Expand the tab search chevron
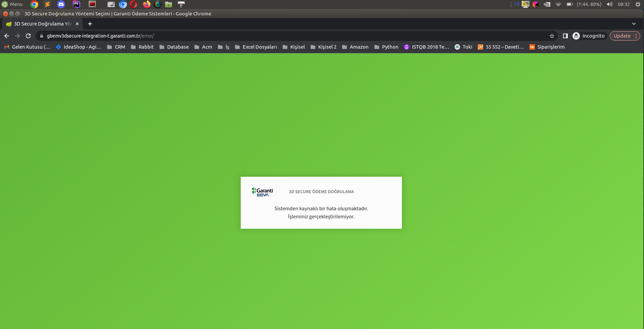 634,24
